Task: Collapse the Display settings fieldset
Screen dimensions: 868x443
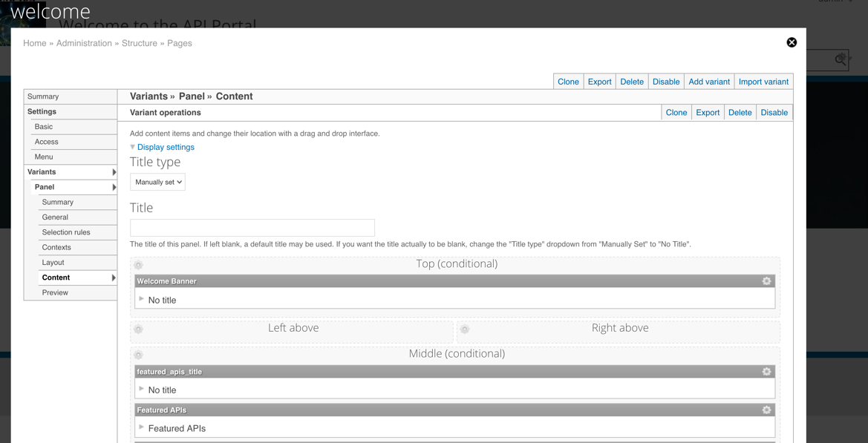Action: pyautogui.click(x=166, y=147)
